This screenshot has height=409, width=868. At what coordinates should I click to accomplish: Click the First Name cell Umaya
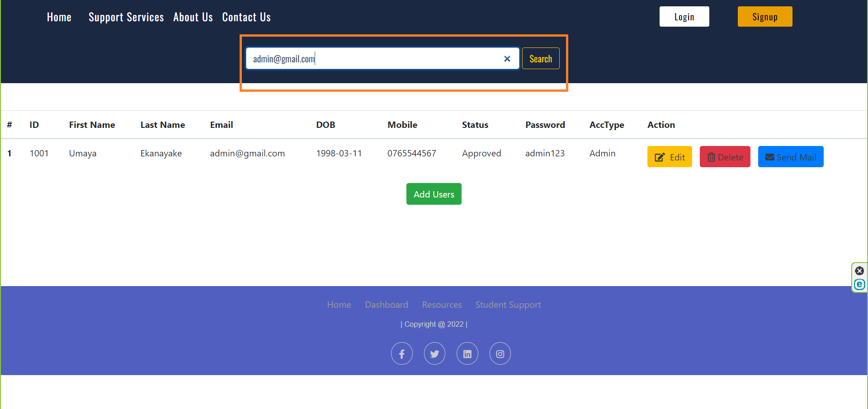point(83,153)
